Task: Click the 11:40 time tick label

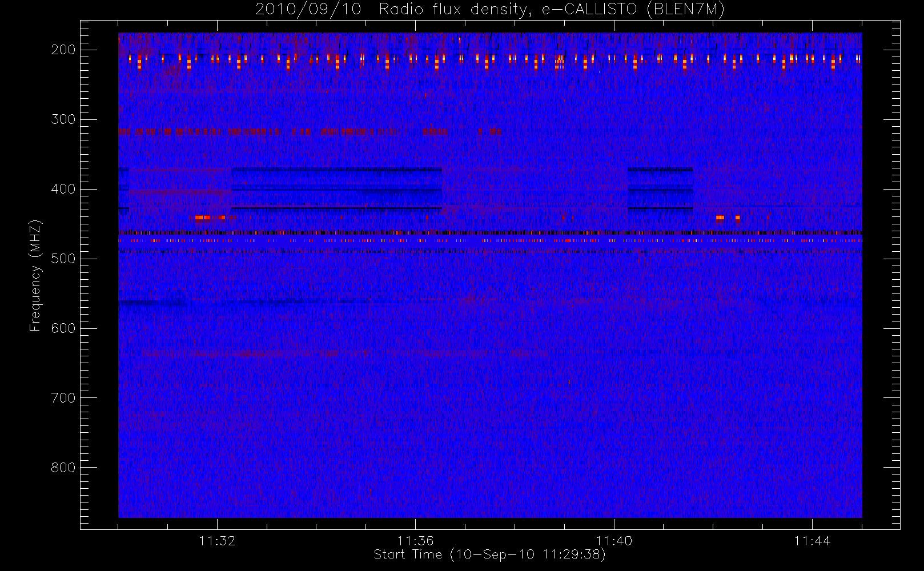Action: [x=614, y=541]
